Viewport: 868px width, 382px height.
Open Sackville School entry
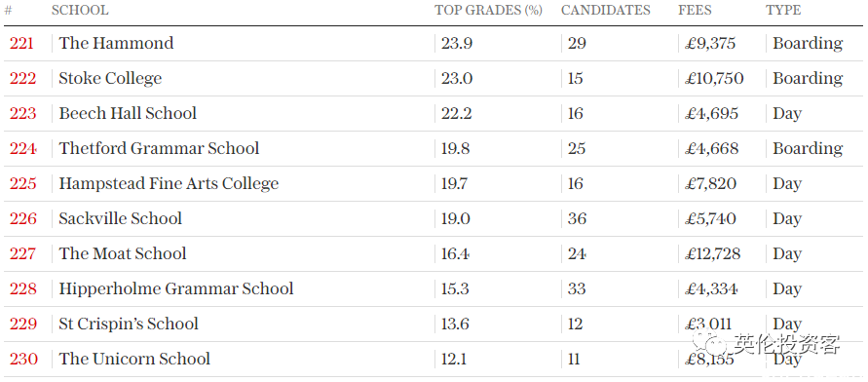click(120, 218)
